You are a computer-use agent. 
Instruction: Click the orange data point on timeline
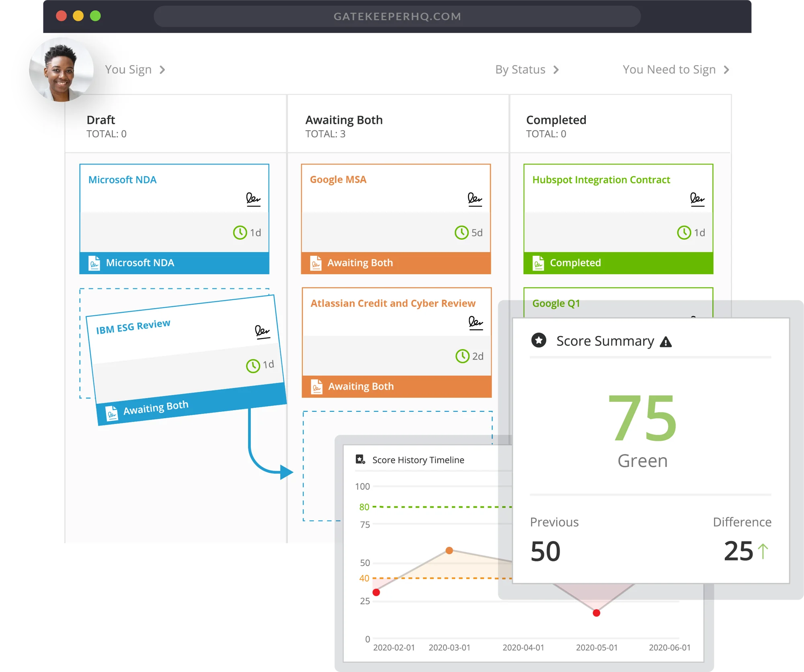[449, 550]
